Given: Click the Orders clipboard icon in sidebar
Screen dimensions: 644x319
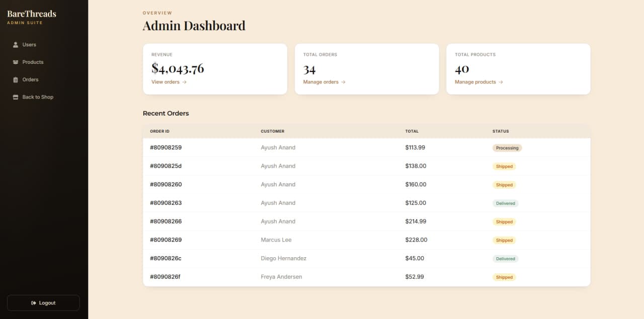Looking at the screenshot, I should tap(16, 80).
